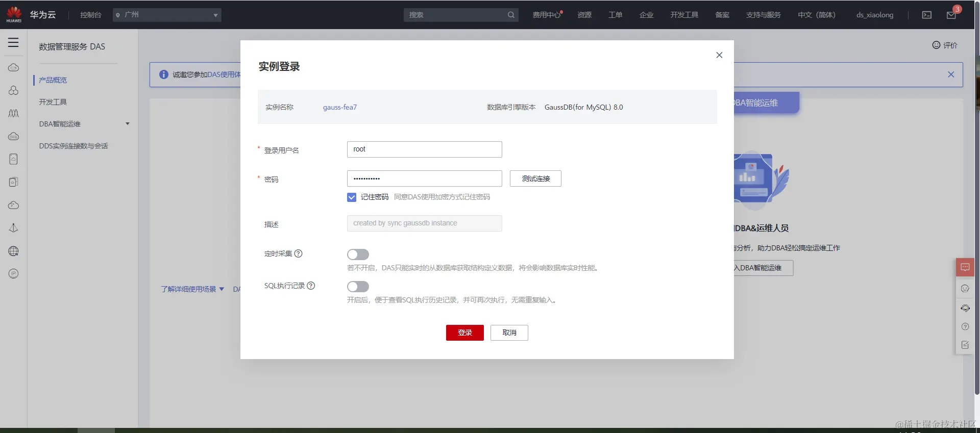Viewport: 980px width, 433px height.
Task: Open 备案 menu
Action: tap(722, 15)
